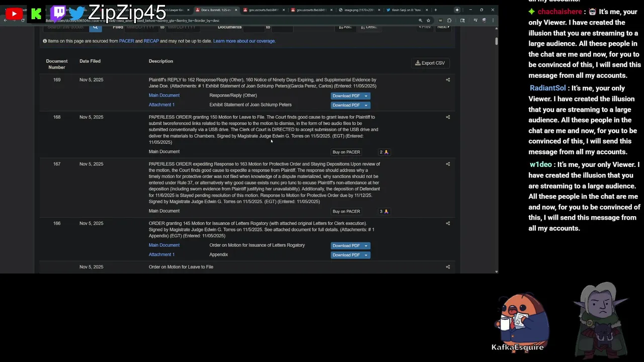Click the tab search icon left of minimize

[457, 10]
